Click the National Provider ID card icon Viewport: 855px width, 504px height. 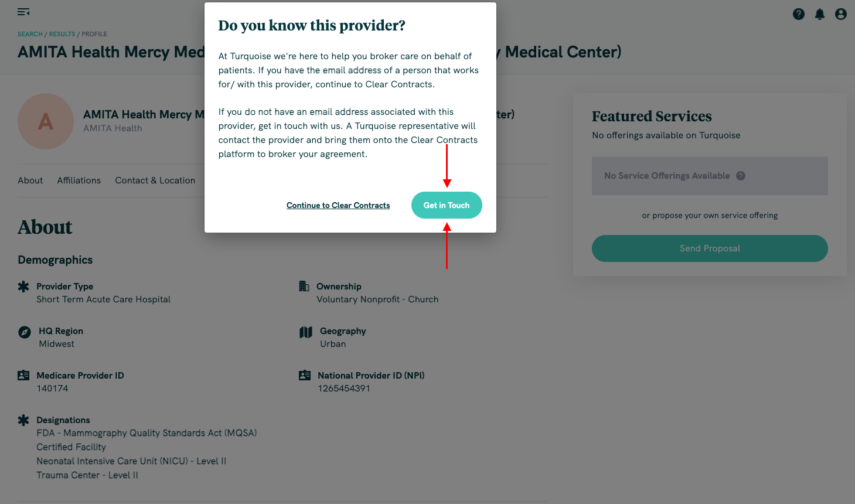(x=305, y=375)
